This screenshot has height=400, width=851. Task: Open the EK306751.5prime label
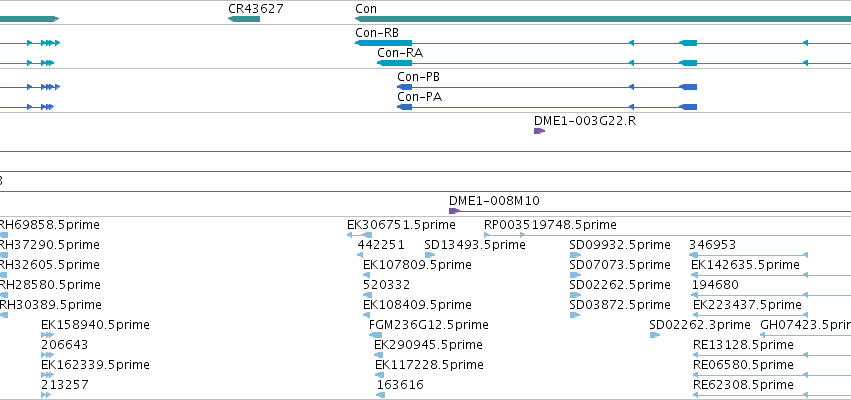401,225
